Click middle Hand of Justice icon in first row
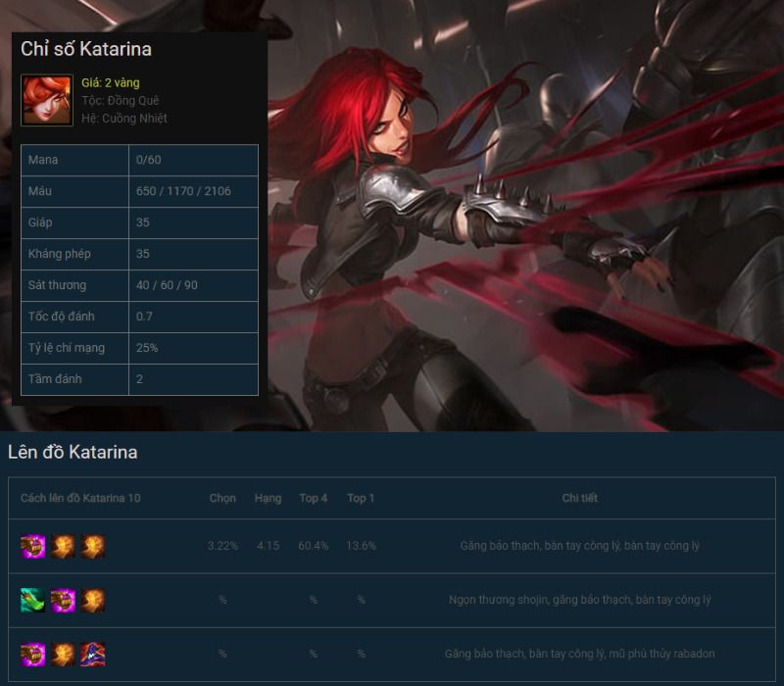This screenshot has height=686, width=784. click(x=63, y=546)
